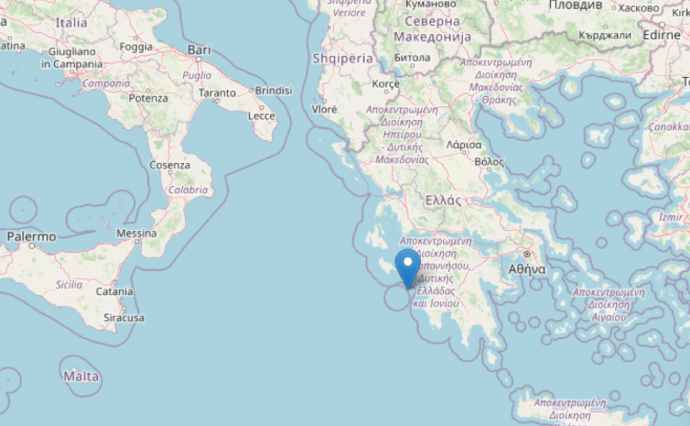Select the Malta label on the map
Image resolution: width=690 pixels, height=426 pixels.
tap(81, 376)
